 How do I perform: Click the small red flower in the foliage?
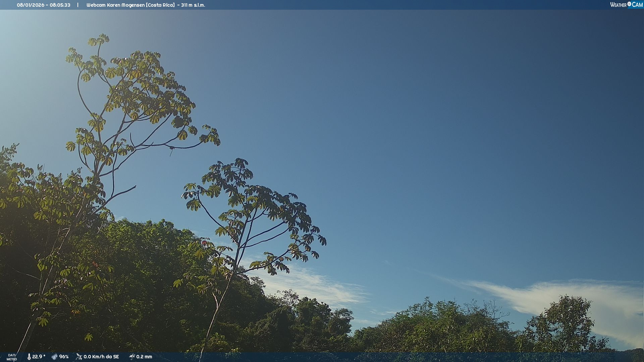coord(204,242)
